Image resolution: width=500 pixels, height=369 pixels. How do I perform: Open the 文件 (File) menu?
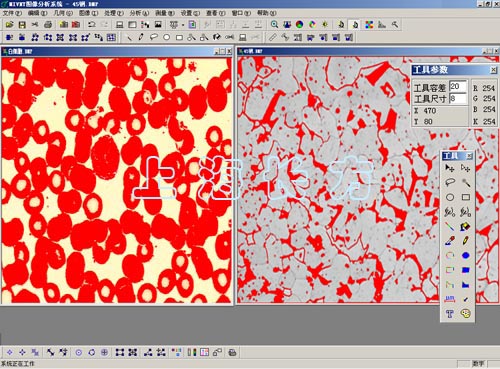(12, 13)
